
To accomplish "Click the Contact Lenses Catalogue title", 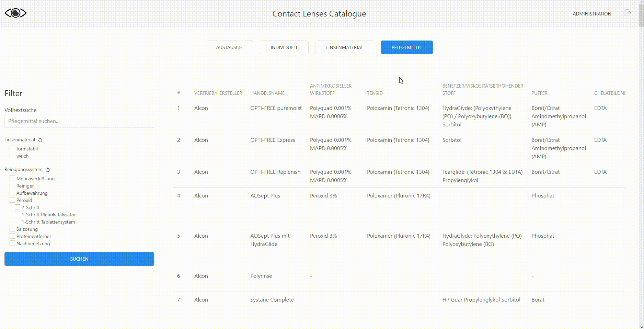I will [319, 14].
